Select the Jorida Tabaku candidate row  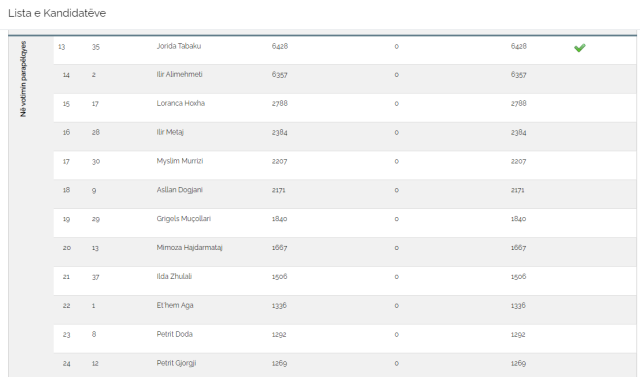coord(345,50)
